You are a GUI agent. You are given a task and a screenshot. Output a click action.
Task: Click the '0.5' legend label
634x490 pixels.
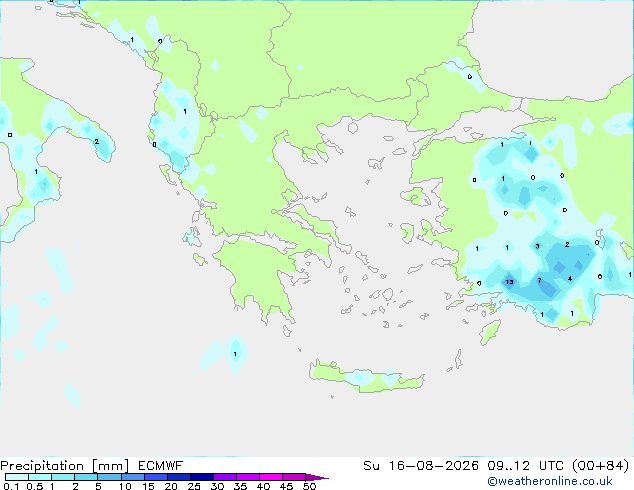[34, 486]
